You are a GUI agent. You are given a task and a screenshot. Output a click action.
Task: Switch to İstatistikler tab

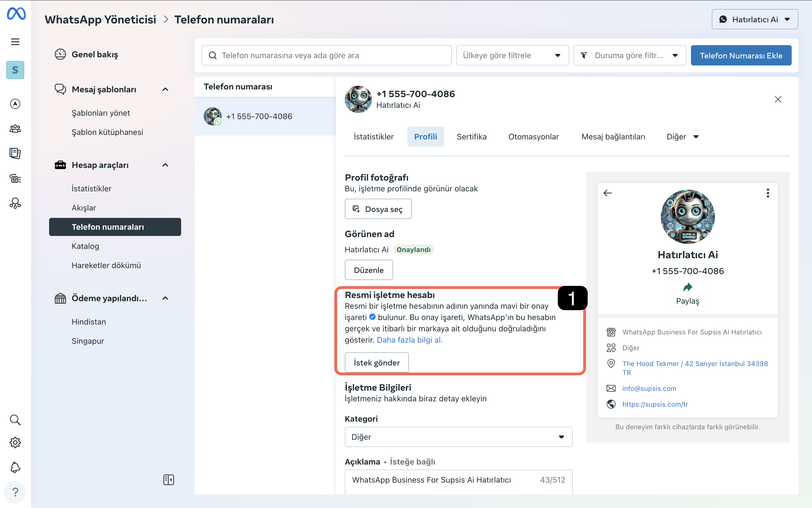[374, 137]
